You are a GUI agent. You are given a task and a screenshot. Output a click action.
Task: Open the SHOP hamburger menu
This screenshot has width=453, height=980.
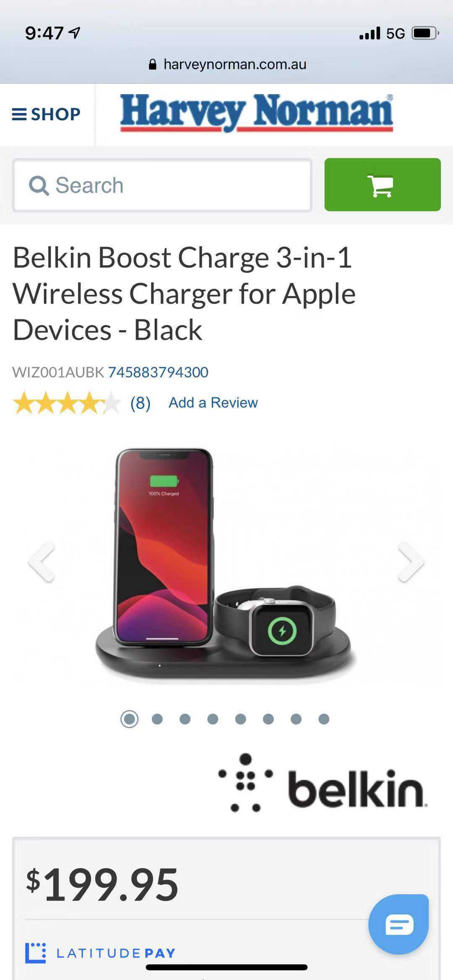tap(46, 114)
